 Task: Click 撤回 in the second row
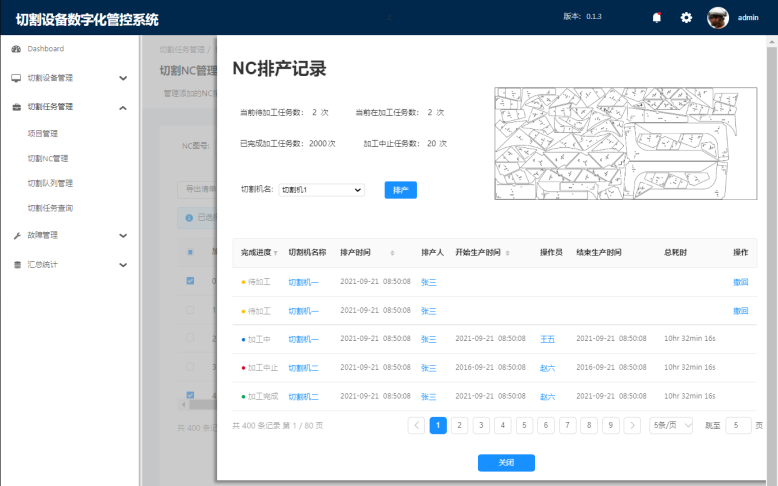click(740, 311)
